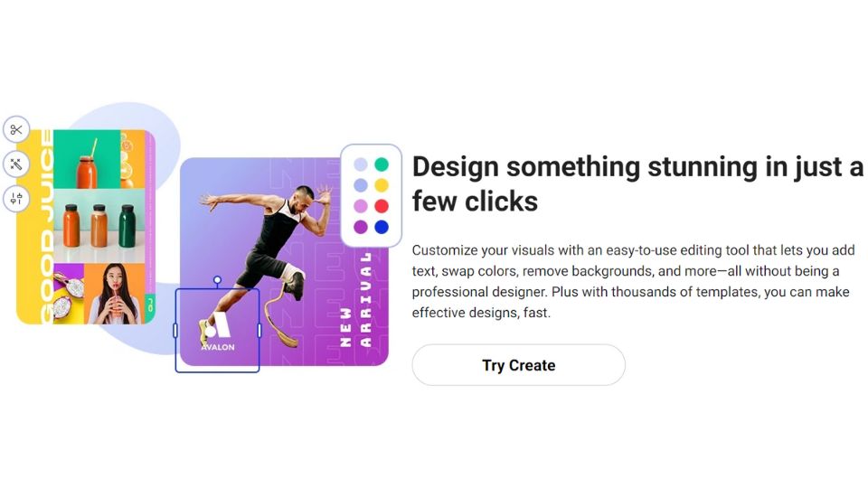Click the Try Create button
The width and height of the screenshot is (868, 488).
519,365
